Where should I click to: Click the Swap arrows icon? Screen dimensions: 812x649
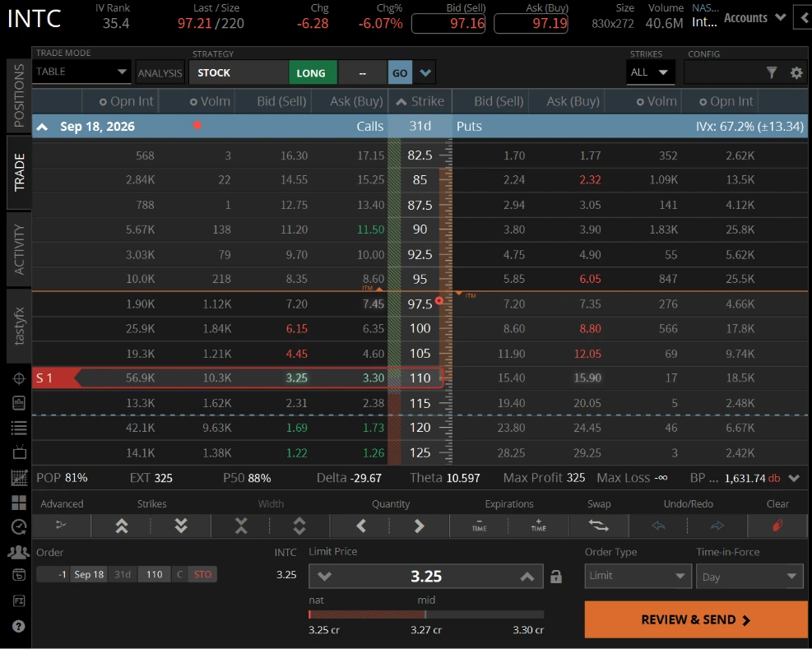click(x=599, y=526)
